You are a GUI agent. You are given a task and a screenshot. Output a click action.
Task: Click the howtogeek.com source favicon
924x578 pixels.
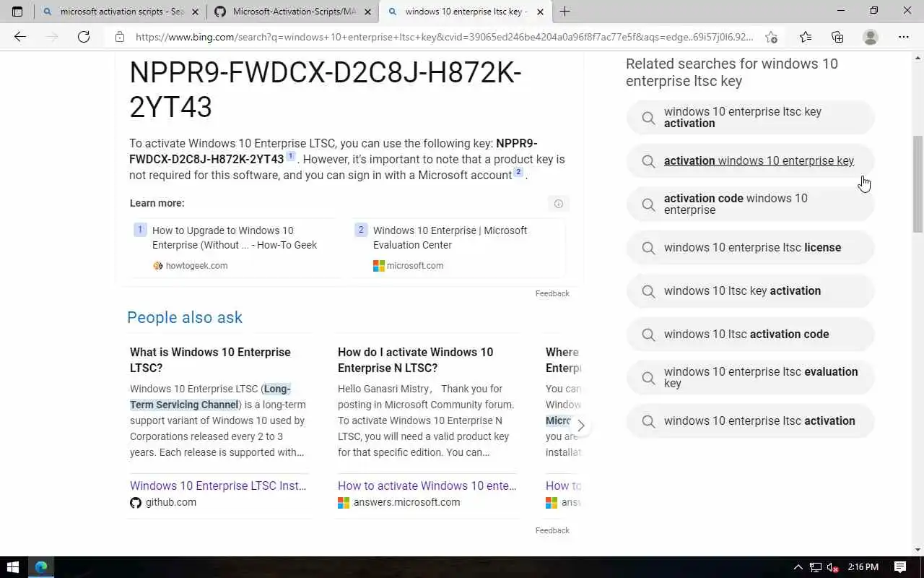tap(158, 266)
